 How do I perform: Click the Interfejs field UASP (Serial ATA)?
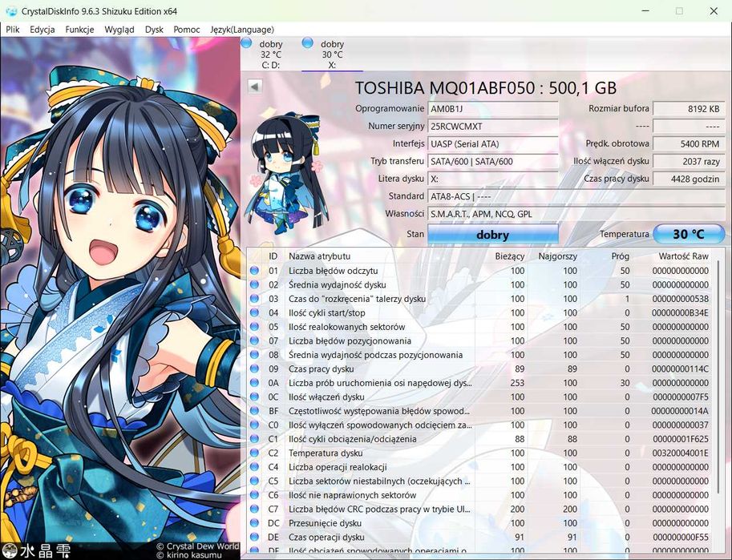tap(493, 143)
